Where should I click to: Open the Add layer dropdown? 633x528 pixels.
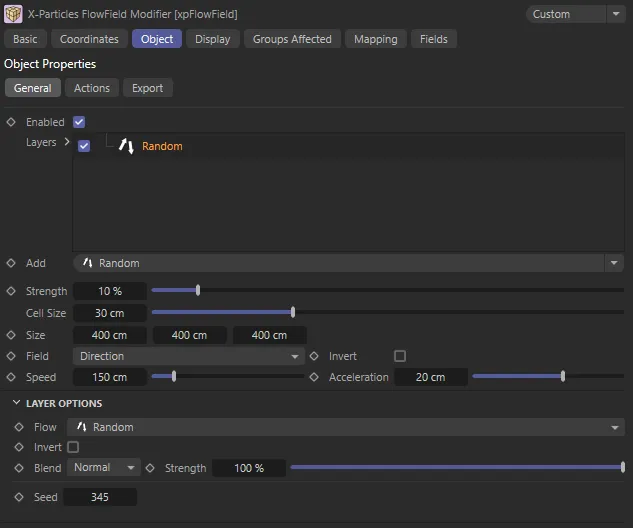[x=348, y=263]
